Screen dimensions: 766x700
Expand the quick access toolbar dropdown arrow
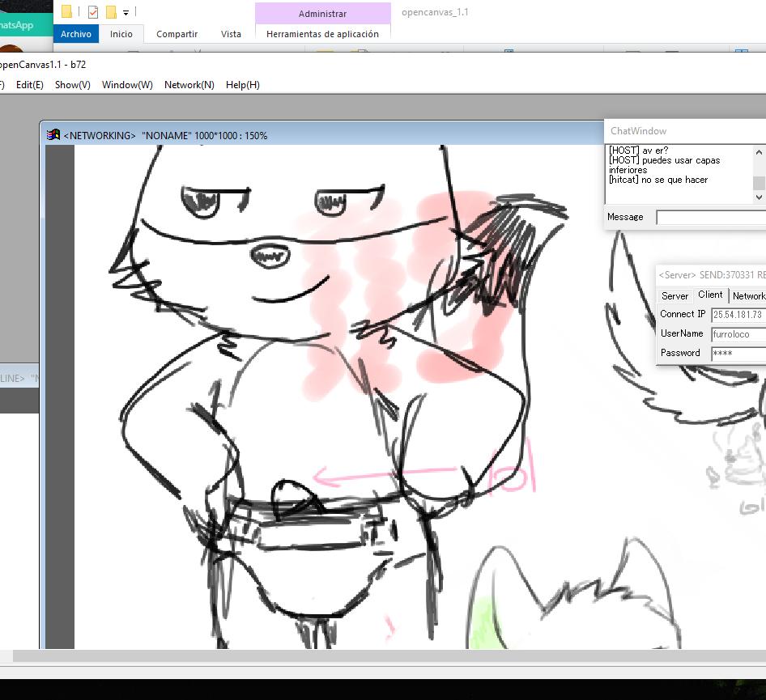coord(126,13)
